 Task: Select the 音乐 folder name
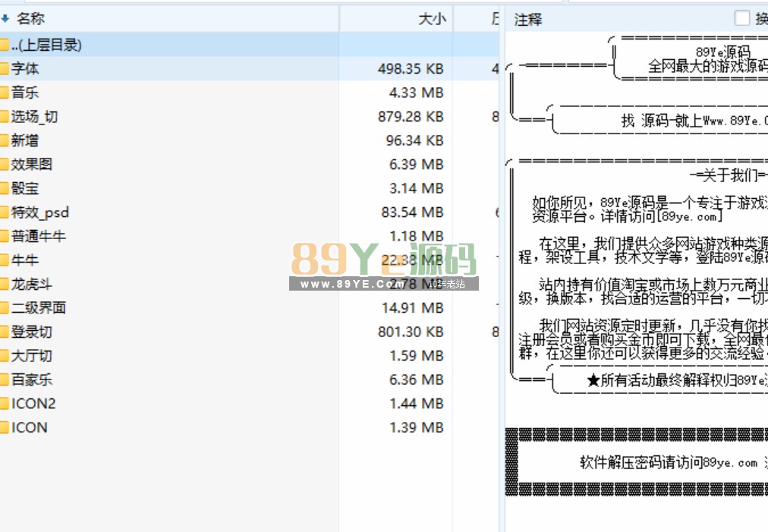tap(25, 93)
